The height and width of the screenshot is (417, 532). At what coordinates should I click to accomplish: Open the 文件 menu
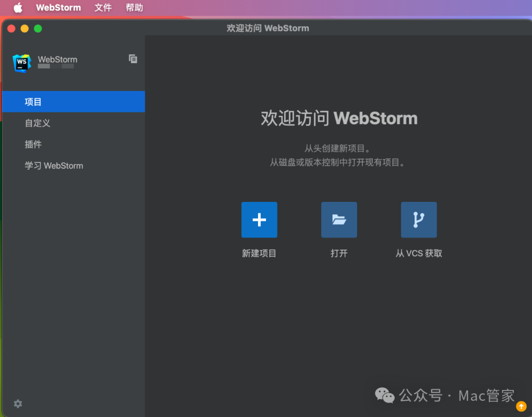point(103,7)
